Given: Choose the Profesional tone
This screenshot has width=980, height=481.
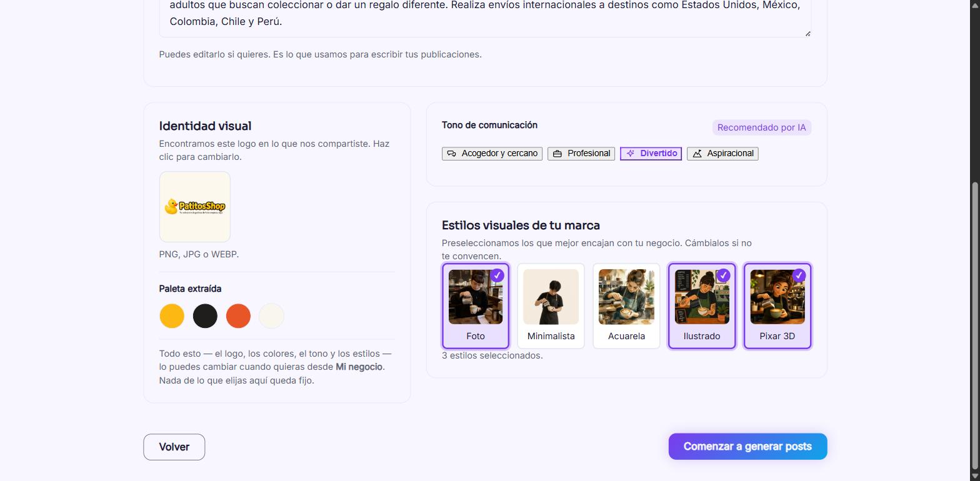Looking at the screenshot, I should pos(581,154).
